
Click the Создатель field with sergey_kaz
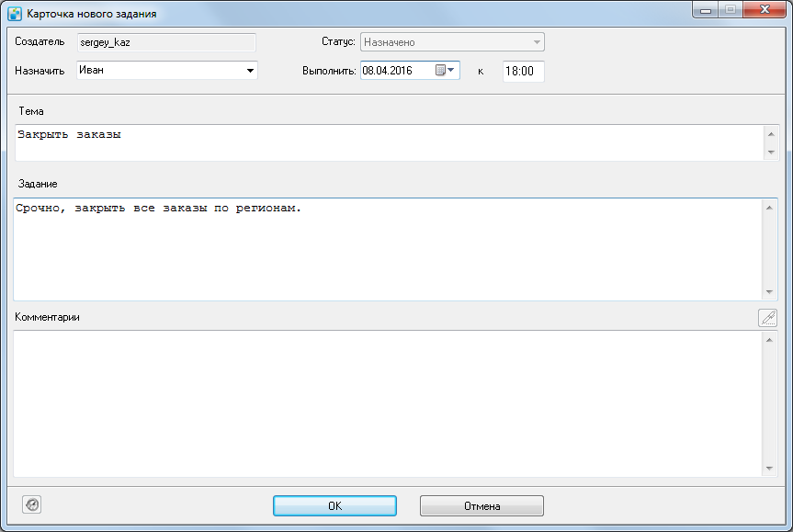(167, 42)
